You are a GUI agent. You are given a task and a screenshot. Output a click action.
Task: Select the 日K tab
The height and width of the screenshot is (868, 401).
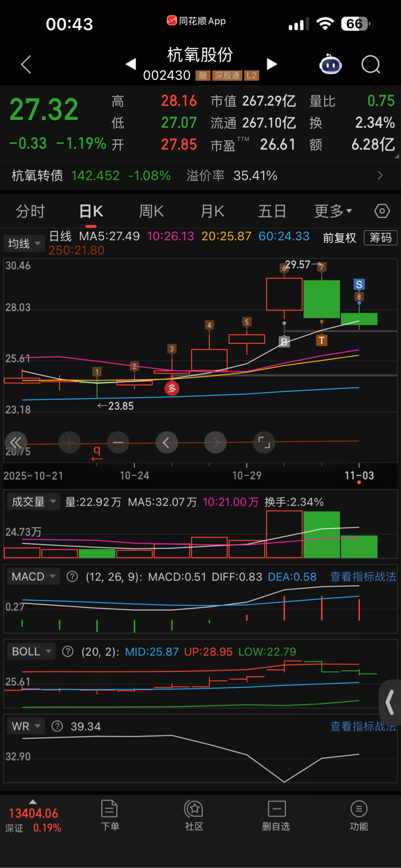pos(91,211)
